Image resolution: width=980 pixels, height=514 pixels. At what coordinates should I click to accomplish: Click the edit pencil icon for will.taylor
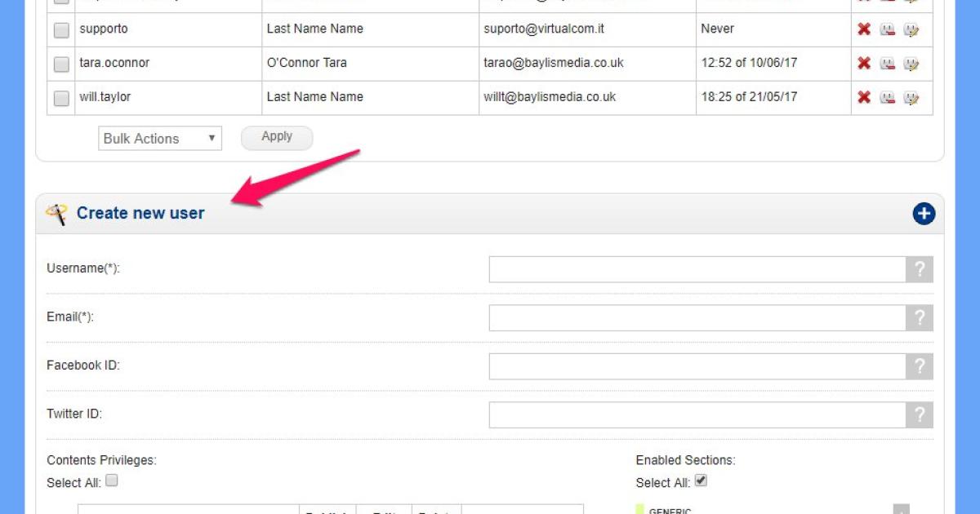tap(911, 98)
